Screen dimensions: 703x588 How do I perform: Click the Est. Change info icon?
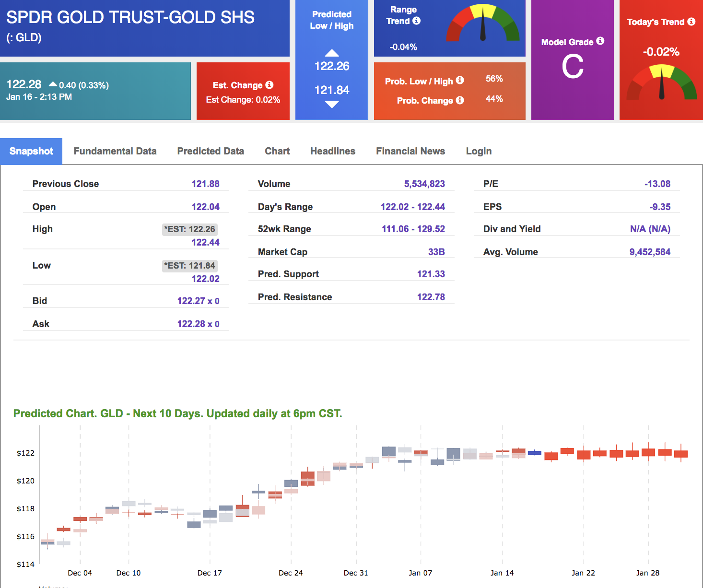tap(269, 85)
